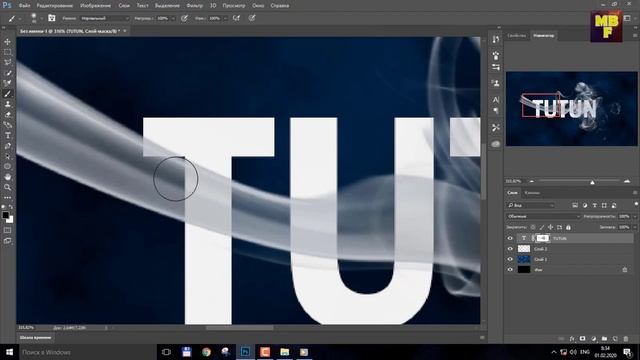Open the Brush Settings panel toggle

tap(51, 18)
